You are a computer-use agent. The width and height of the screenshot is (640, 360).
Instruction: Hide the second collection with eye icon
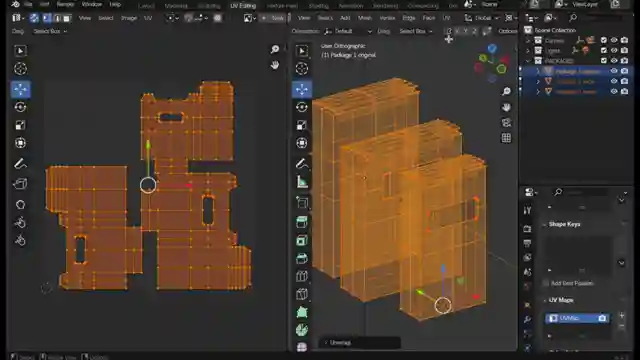point(614,50)
